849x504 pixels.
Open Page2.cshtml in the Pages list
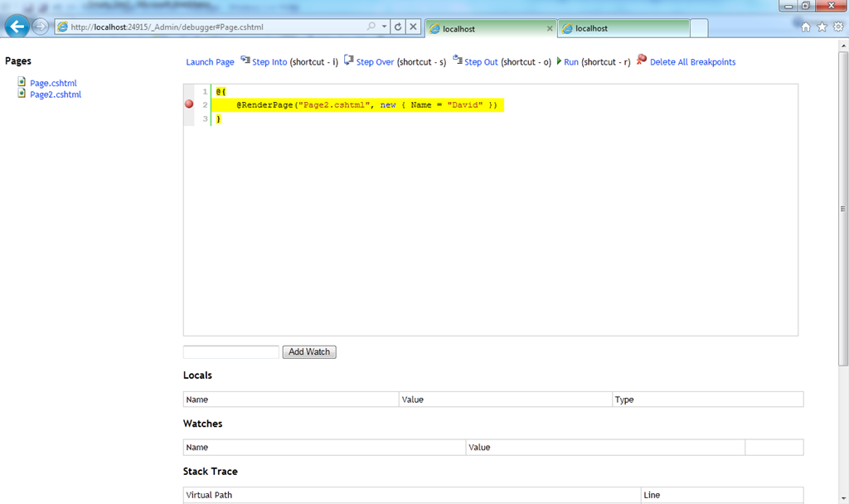pos(56,94)
